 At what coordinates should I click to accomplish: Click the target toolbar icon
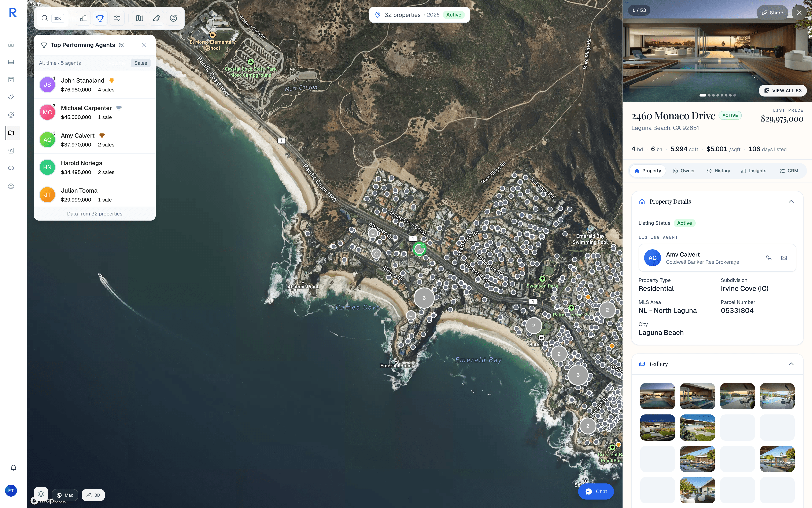click(173, 18)
